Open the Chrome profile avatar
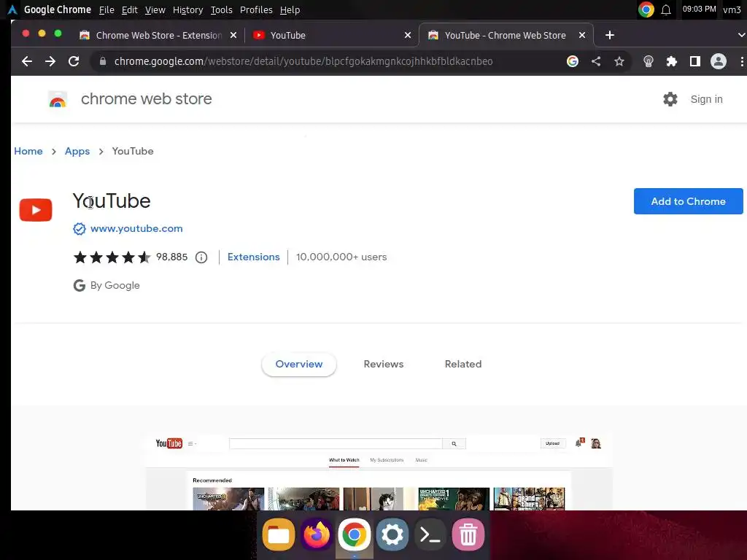Screen dimensions: 747x560 [x=719, y=61]
